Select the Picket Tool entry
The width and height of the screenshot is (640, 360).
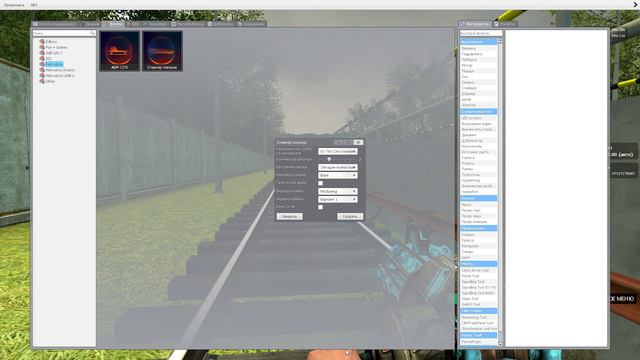pos(478,276)
